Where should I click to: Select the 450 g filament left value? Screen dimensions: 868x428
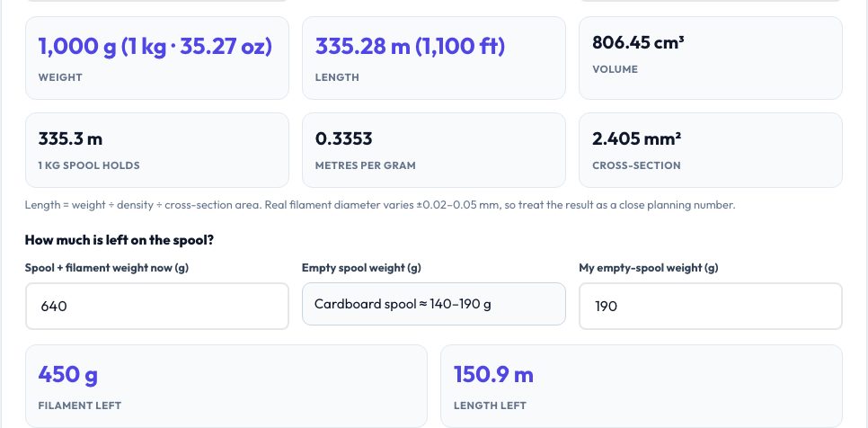pyautogui.click(x=68, y=375)
